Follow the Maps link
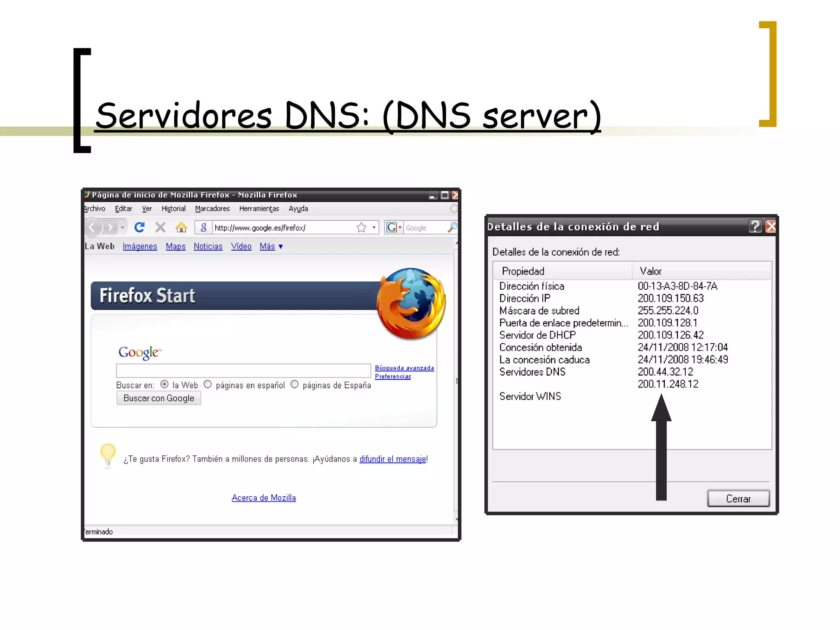840x630 pixels. [x=176, y=246]
